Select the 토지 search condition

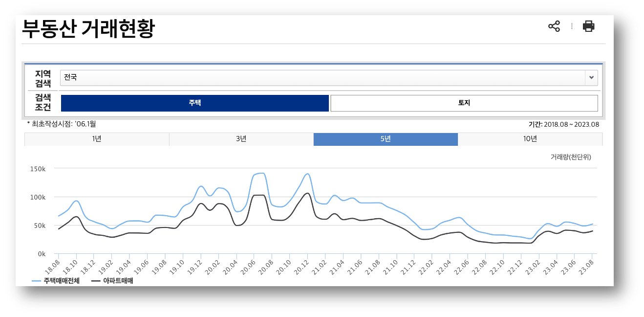464,103
